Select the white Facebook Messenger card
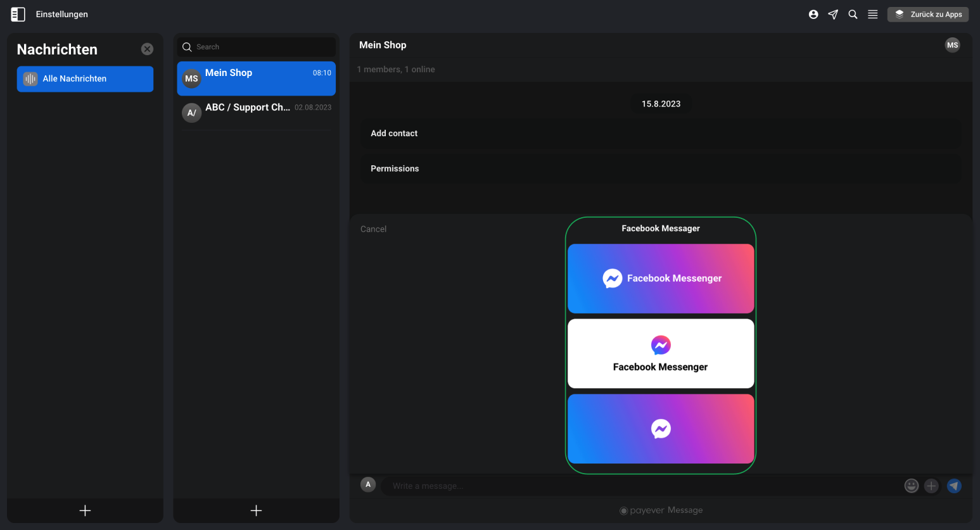The width and height of the screenshot is (980, 530). (661, 353)
